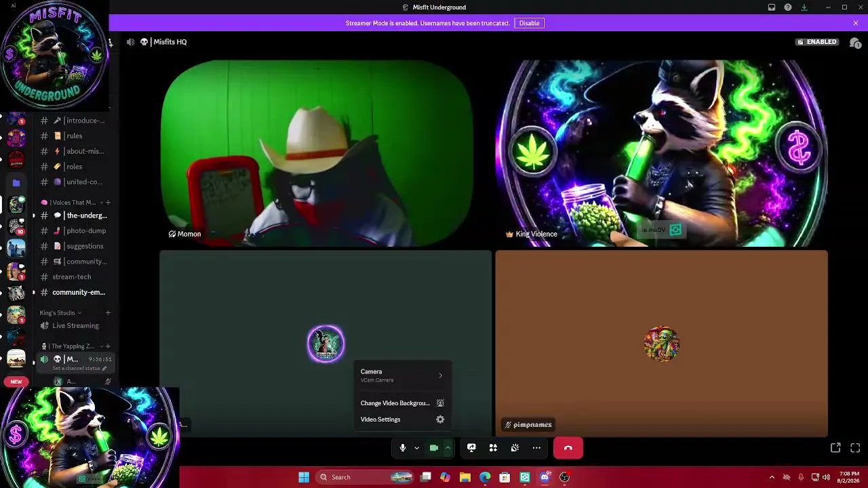The image size is (868, 488).
Task: Click the pimpnames participant avatar
Action: click(661, 344)
